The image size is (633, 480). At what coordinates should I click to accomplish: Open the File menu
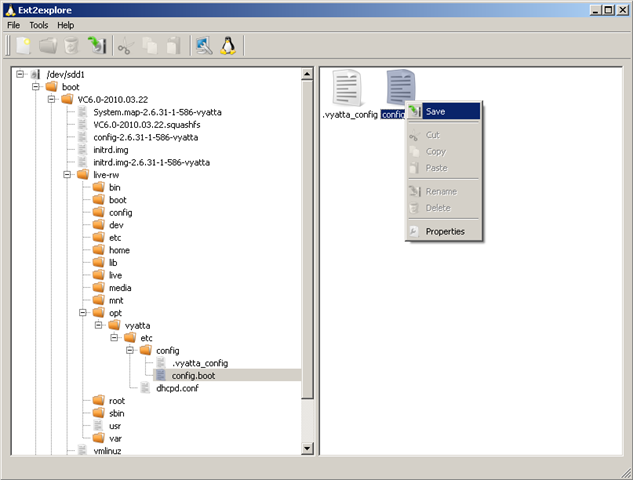13,24
